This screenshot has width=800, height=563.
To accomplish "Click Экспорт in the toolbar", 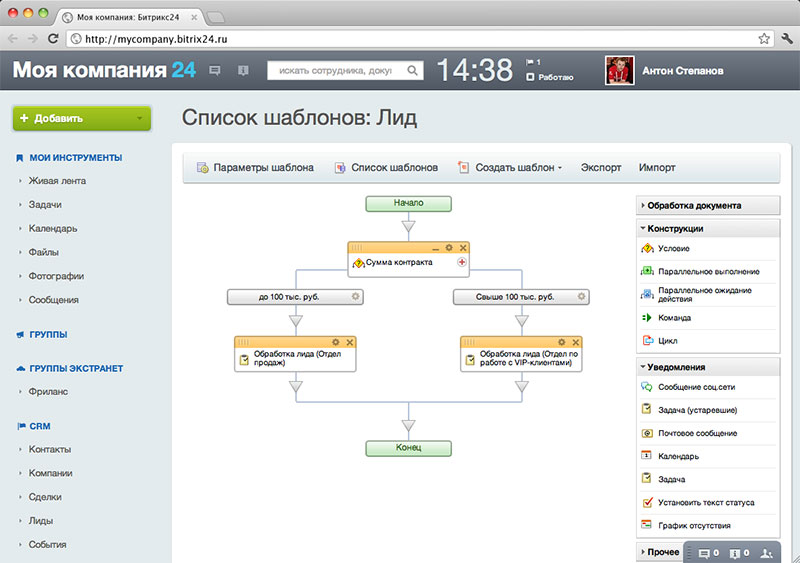I will pyautogui.click(x=601, y=167).
